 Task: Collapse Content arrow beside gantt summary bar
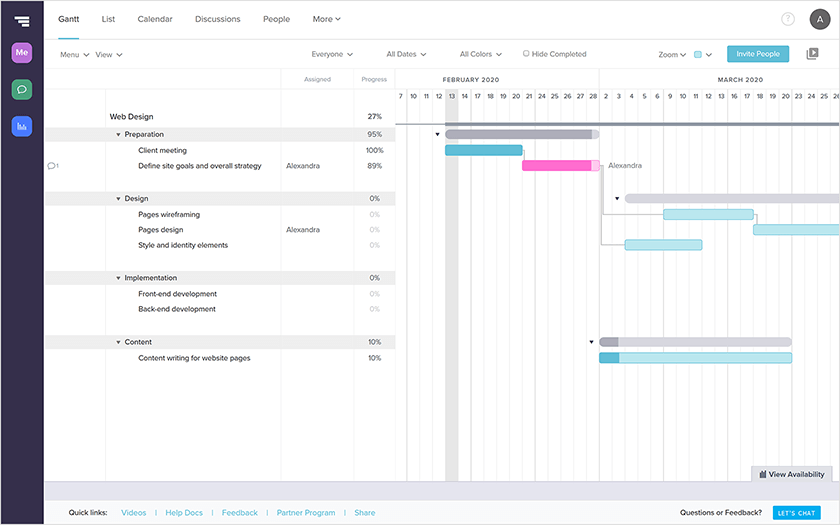(x=591, y=342)
